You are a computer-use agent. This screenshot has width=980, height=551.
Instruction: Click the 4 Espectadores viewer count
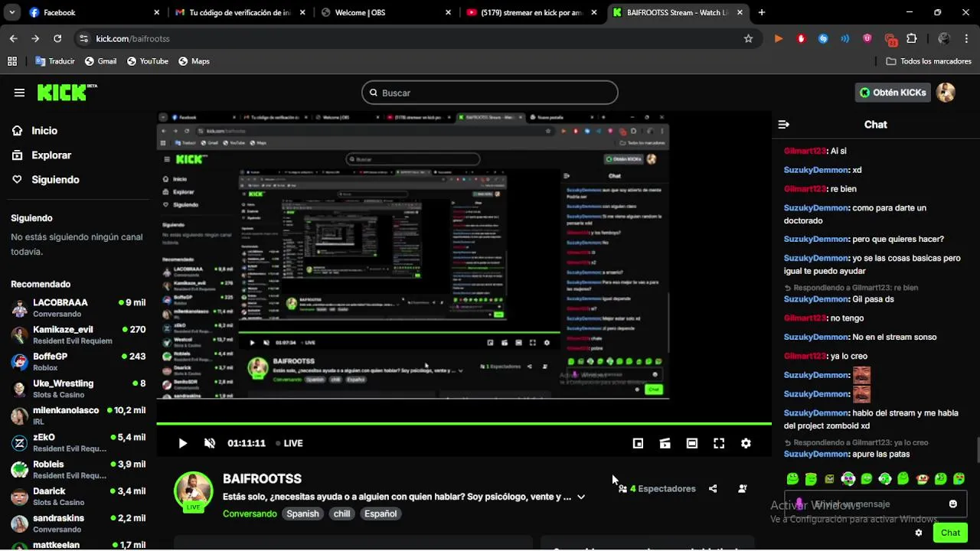(657, 489)
